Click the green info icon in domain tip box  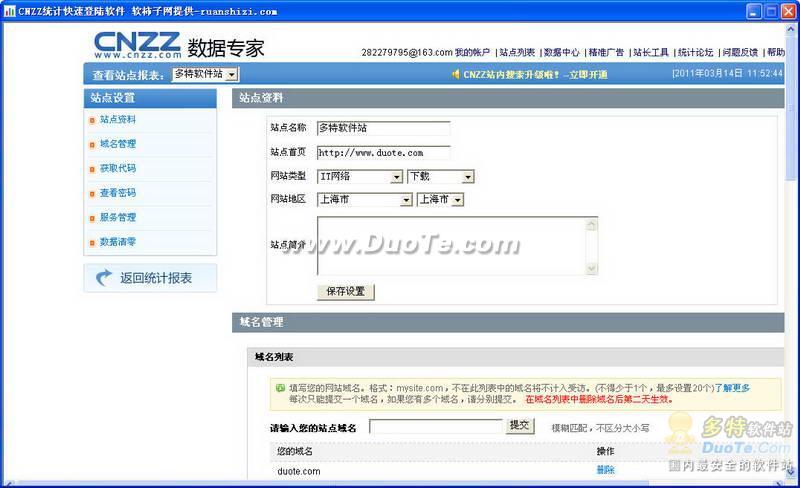pyautogui.click(x=280, y=388)
